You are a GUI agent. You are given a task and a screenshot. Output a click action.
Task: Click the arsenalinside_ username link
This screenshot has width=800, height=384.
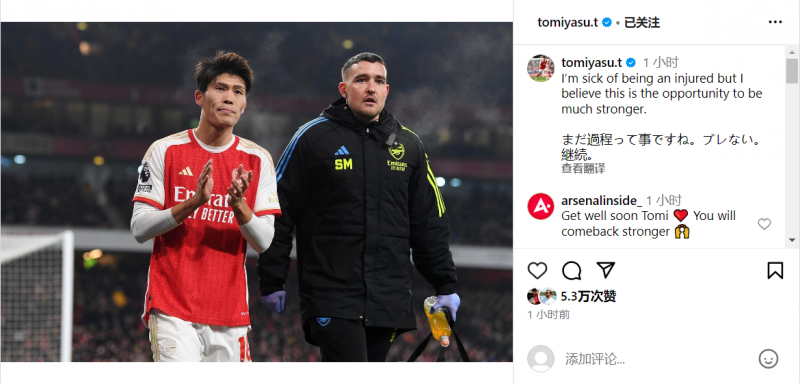[602, 200]
